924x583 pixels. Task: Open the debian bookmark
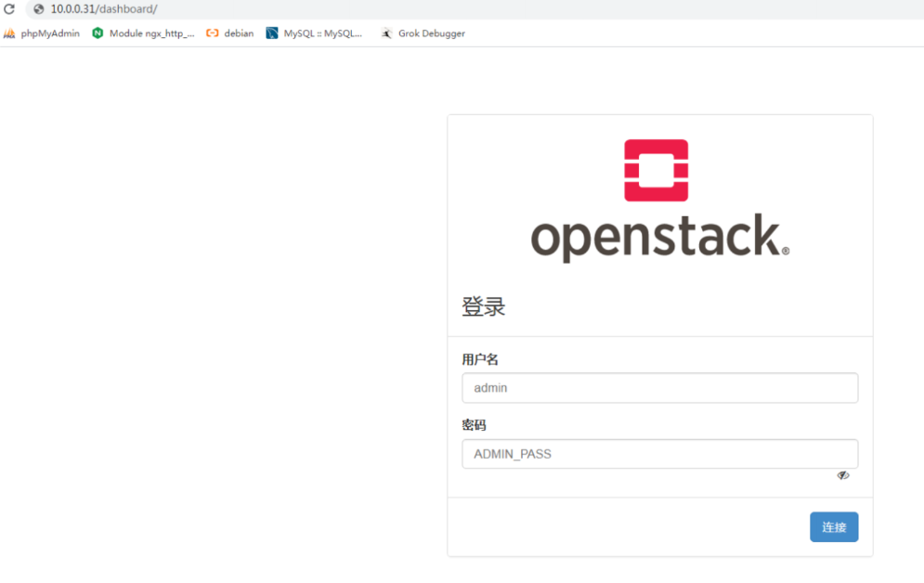[229, 33]
